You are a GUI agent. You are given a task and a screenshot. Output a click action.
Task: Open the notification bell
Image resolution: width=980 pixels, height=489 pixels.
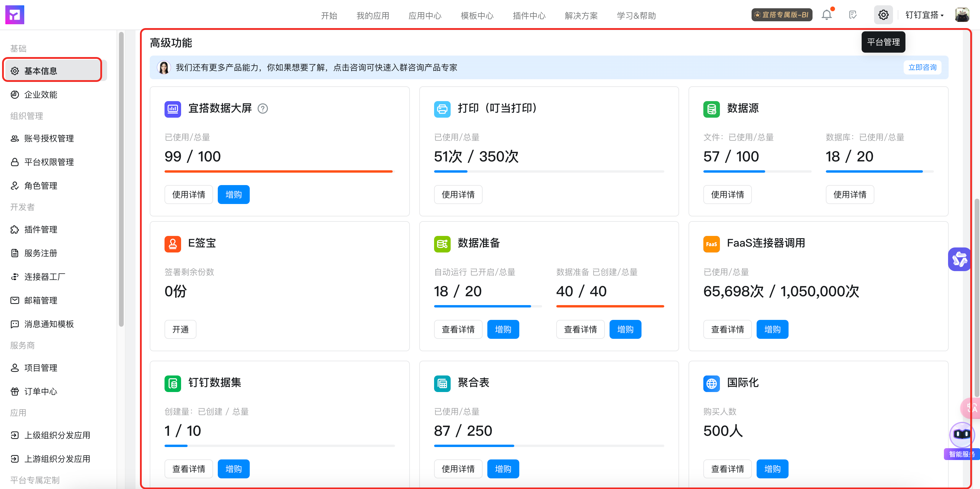pos(826,15)
